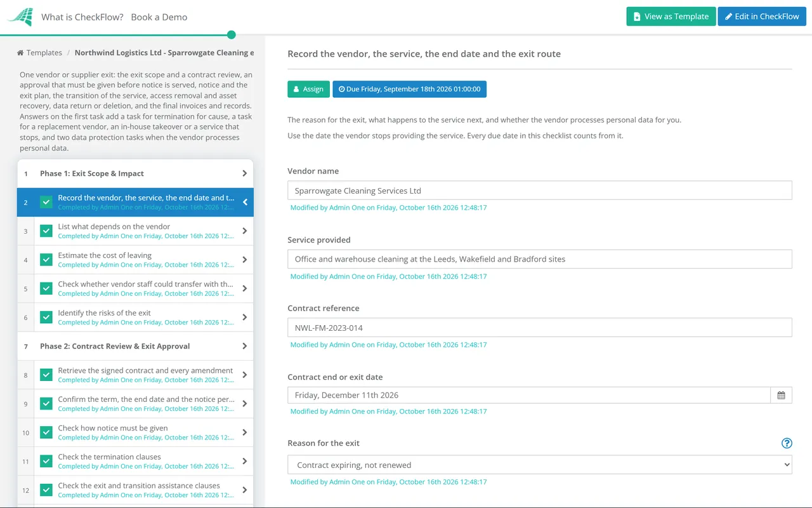The image size is (812, 508).
Task: Focus the Vendor name input field
Action: tap(540, 190)
